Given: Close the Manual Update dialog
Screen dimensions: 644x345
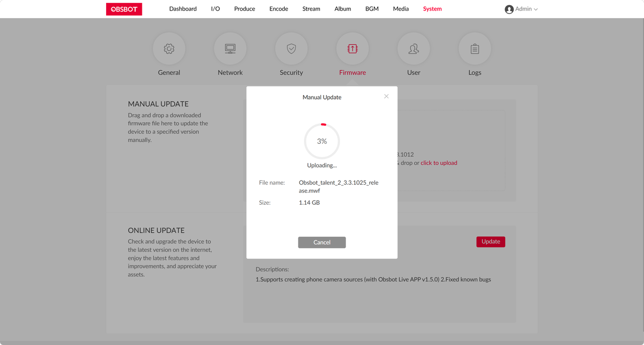Looking at the screenshot, I should pos(386,96).
